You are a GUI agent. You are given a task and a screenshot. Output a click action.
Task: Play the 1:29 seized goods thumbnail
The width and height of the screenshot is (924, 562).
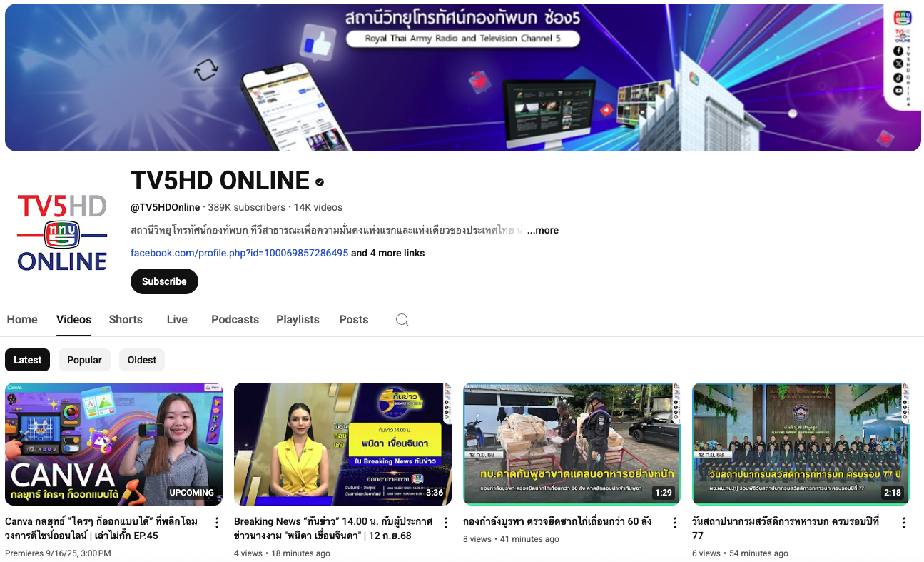pyautogui.click(x=572, y=444)
